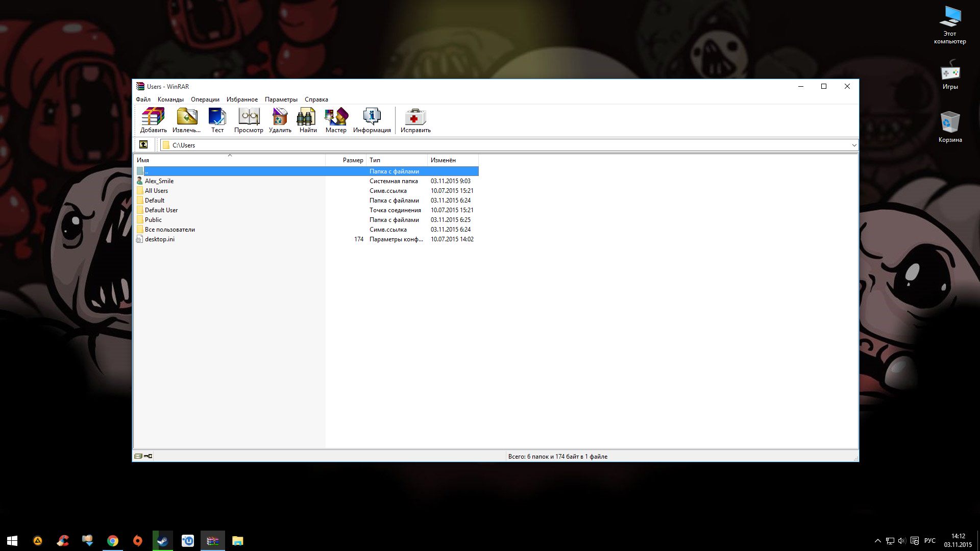Click the volume icon in system tray
The image size is (980, 551).
pos(902,541)
